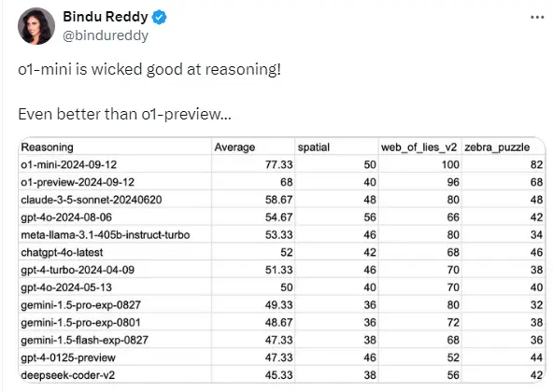This screenshot has height=392, width=553.
Task: Click the @bindureddy handle
Action: point(106,35)
